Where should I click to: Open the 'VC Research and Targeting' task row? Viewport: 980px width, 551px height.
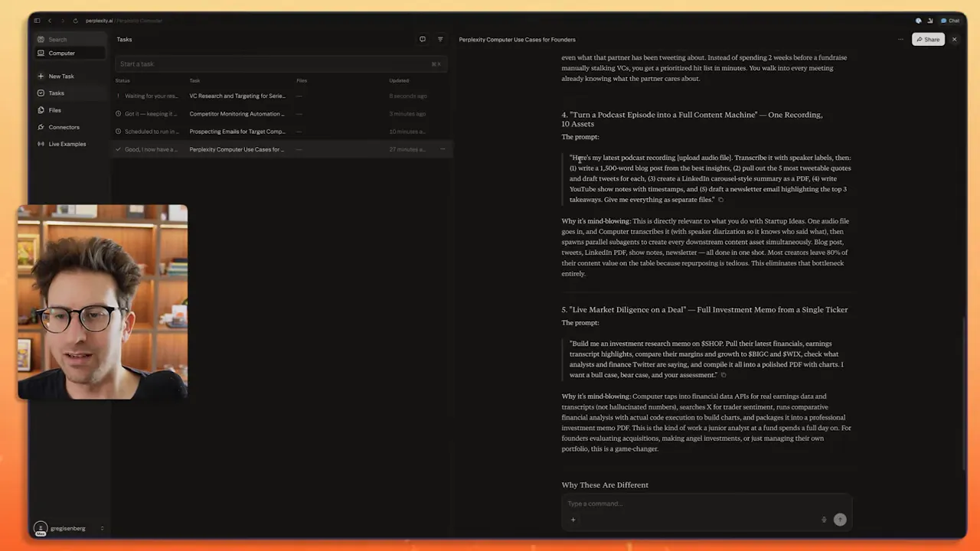click(x=280, y=96)
